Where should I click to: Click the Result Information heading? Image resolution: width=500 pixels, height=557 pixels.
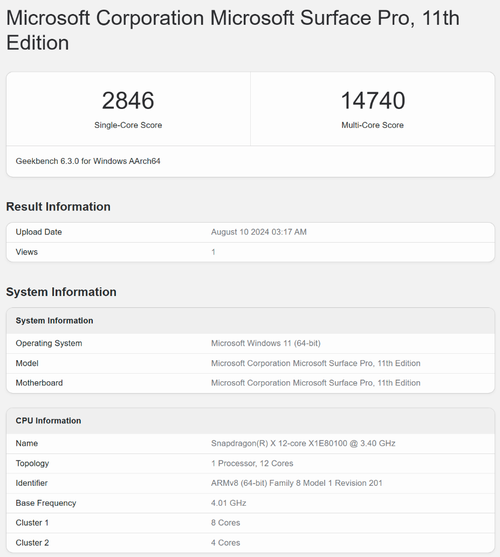coord(58,206)
